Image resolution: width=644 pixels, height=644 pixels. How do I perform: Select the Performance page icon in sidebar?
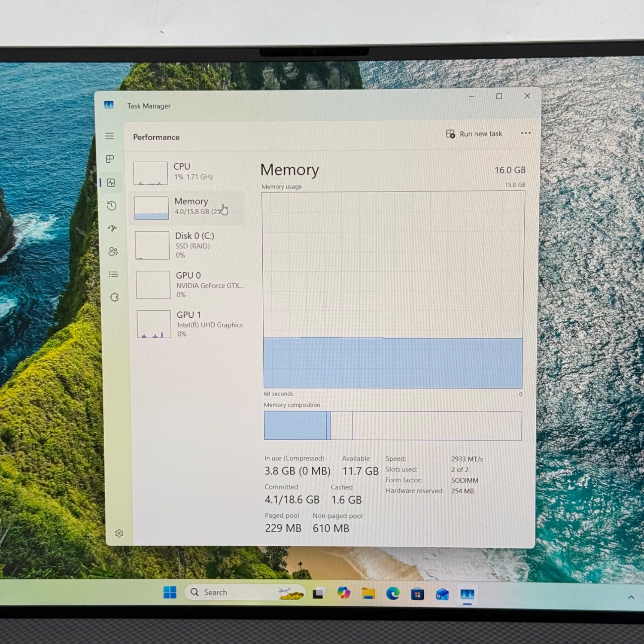(111, 183)
